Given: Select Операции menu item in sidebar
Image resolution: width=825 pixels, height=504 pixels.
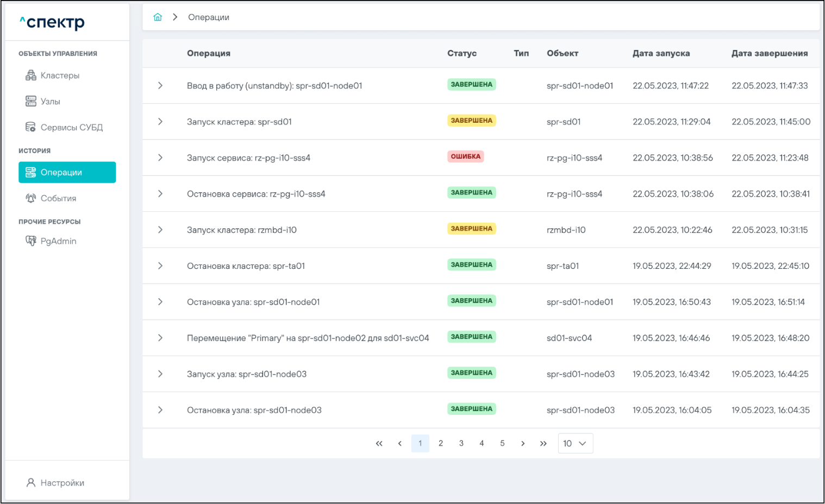Looking at the screenshot, I should (67, 173).
